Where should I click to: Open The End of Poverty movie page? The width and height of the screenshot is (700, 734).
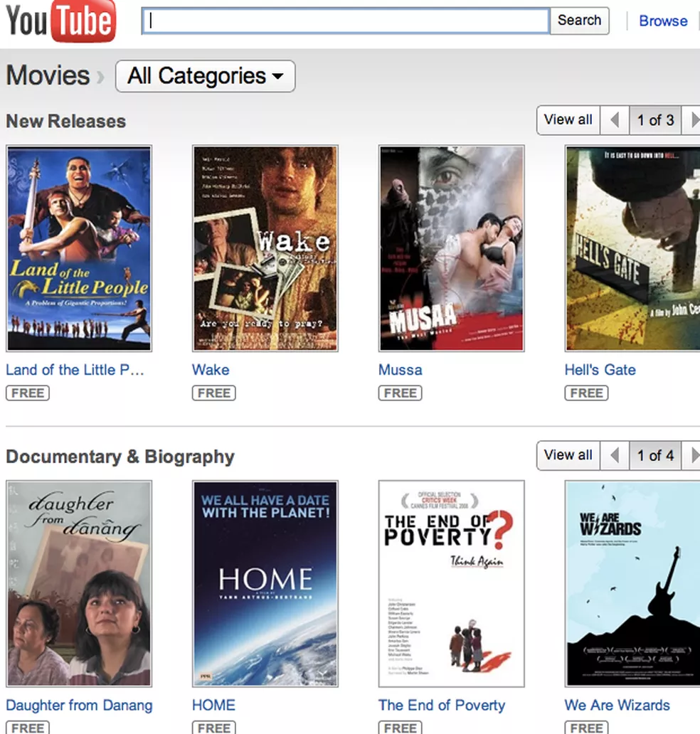point(442,705)
